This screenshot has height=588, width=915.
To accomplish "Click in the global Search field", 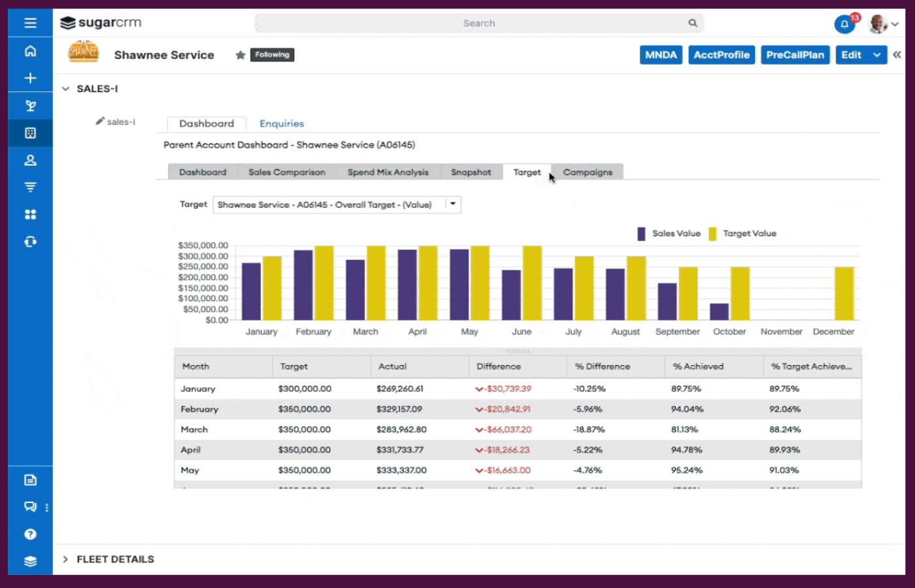I will pos(479,23).
